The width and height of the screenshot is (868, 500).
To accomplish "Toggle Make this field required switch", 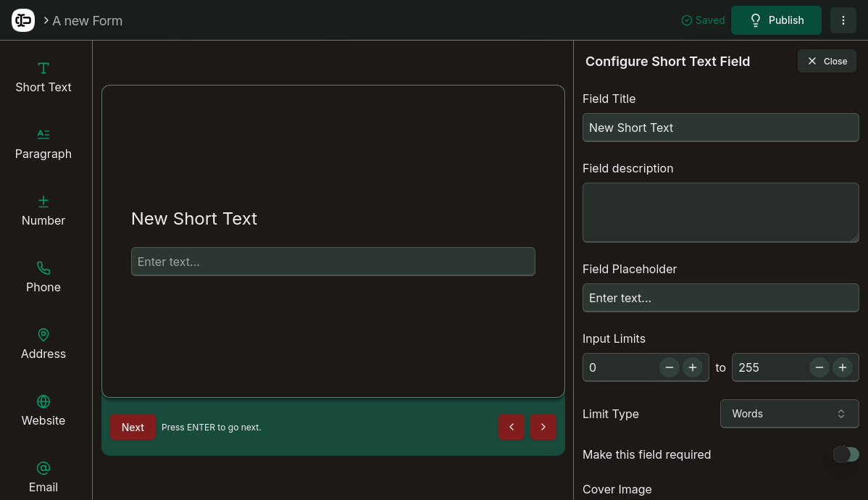I will (846, 454).
